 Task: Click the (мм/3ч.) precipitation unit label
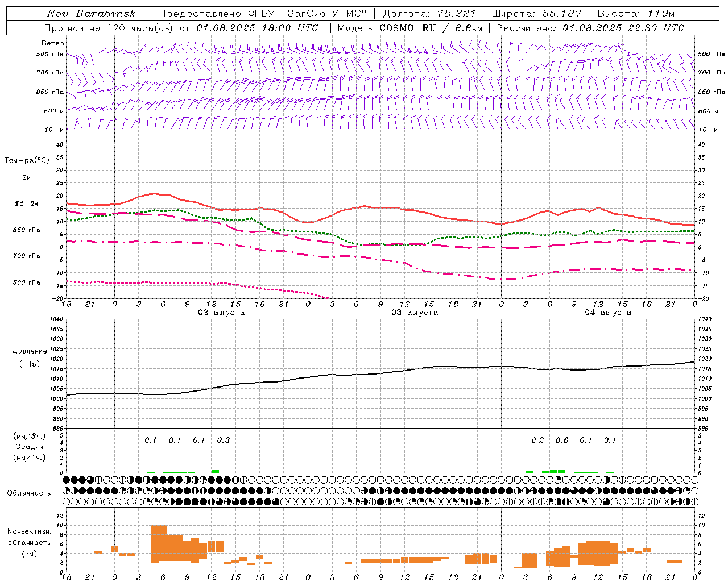(29, 436)
